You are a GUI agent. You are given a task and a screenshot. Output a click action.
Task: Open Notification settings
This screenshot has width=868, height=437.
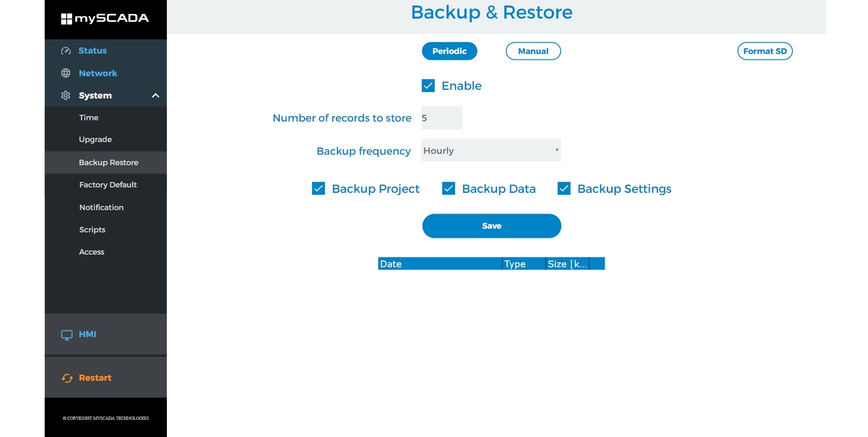[102, 207]
